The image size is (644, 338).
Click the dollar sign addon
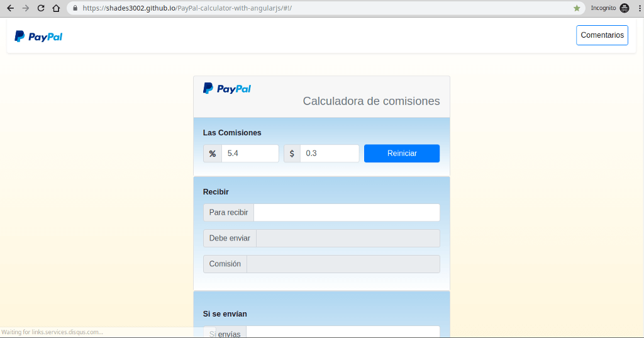pos(292,154)
